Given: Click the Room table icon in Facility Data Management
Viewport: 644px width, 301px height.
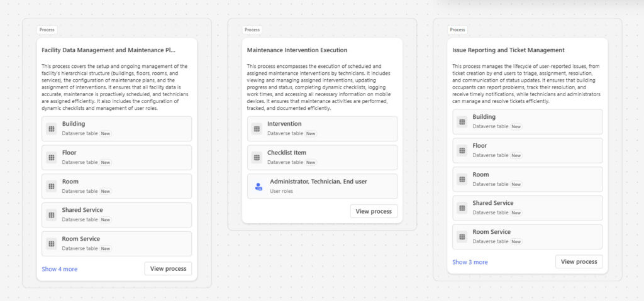Looking at the screenshot, I should [x=52, y=186].
